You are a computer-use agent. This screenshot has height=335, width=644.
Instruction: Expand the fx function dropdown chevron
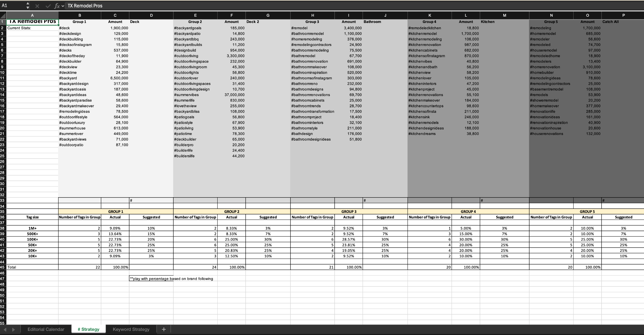[63, 6]
